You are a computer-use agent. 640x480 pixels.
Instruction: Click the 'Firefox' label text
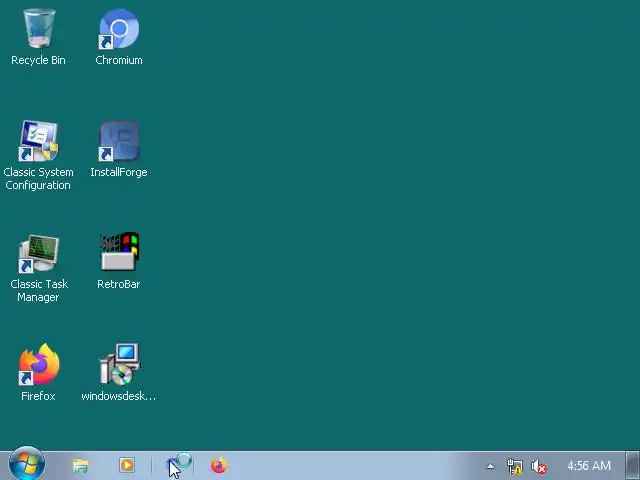point(38,396)
